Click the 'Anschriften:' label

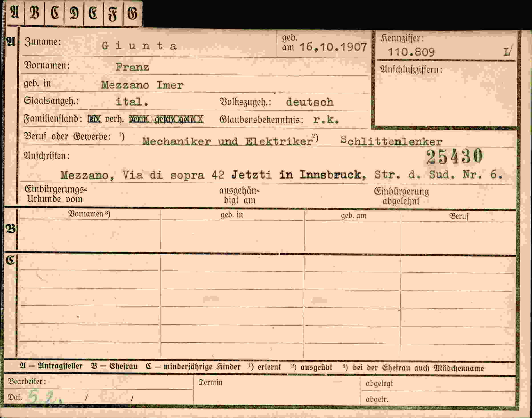pyautogui.click(x=46, y=156)
